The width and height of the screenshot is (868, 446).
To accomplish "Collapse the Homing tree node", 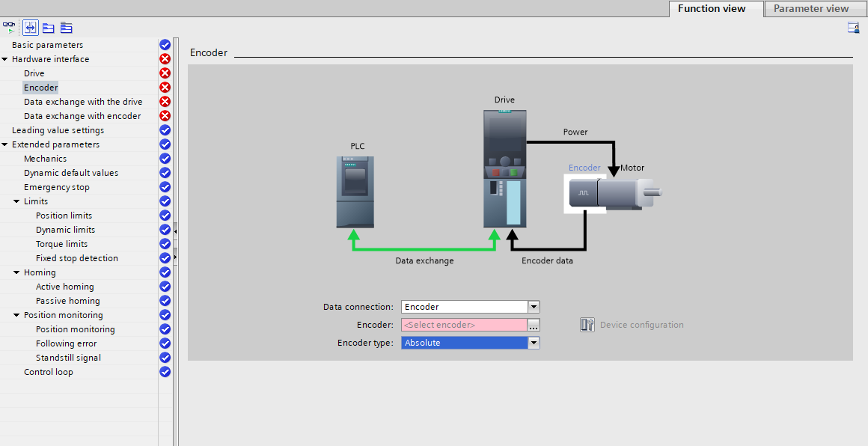I will click(16, 272).
